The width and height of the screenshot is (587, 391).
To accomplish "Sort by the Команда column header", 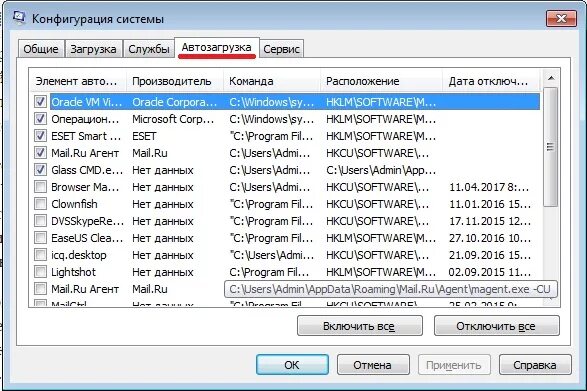I will point(272,81).
